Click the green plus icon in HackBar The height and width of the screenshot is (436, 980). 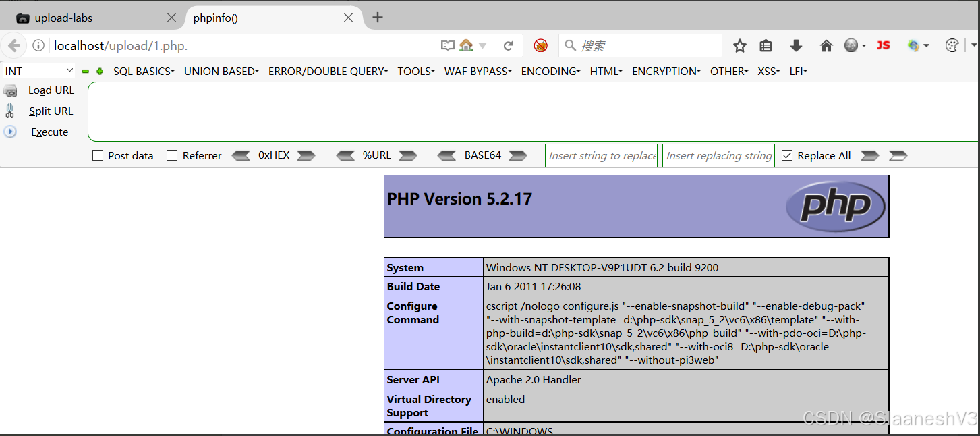coord(100,71)
